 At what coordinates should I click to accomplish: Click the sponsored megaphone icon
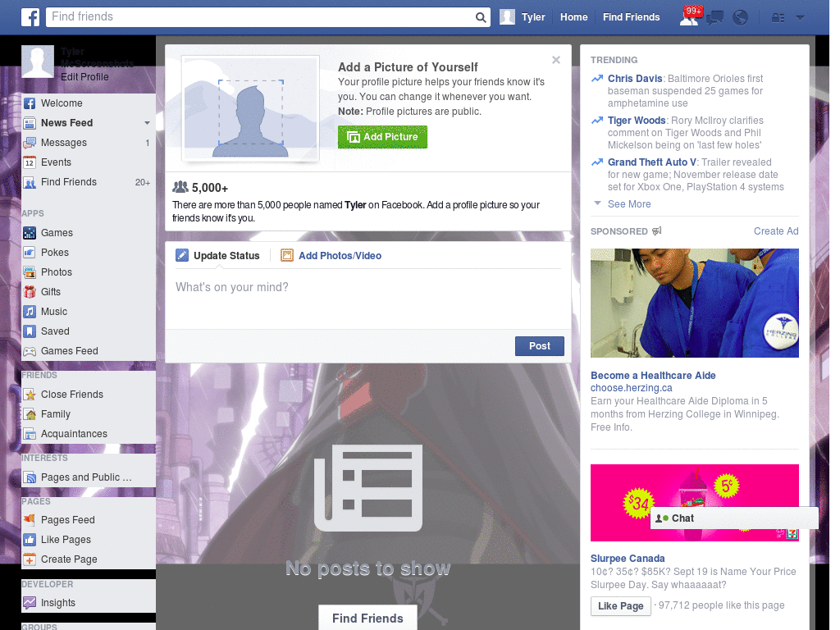(x=657, y=231)
